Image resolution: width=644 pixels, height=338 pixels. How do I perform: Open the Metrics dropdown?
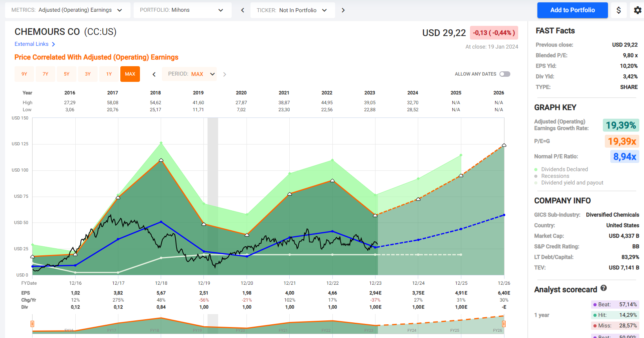click(68, 10)
